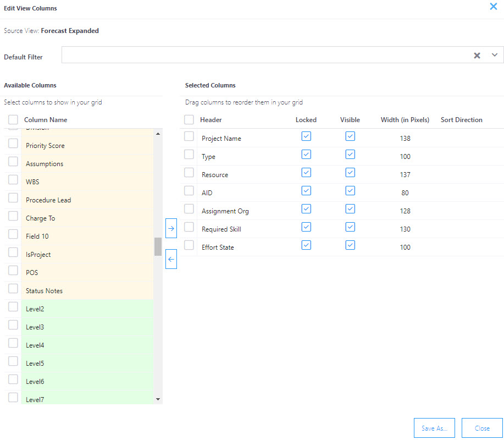The width and height of the screenshot is (504, 440).
Task: Click the width value of the Type column
Action: coord(405,156)
